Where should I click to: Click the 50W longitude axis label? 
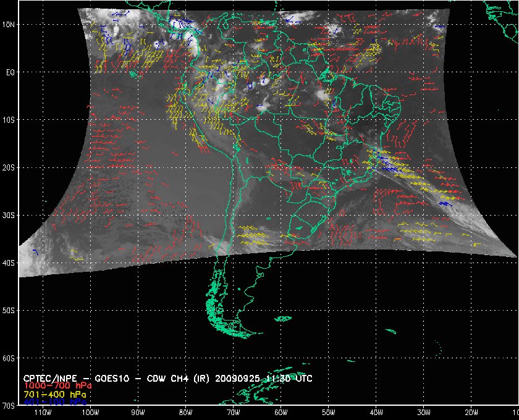tap(328, 413)
